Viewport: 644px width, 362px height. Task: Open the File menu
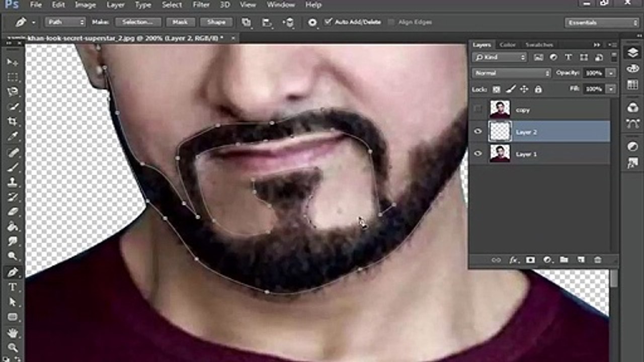click(x=35, y=5)
